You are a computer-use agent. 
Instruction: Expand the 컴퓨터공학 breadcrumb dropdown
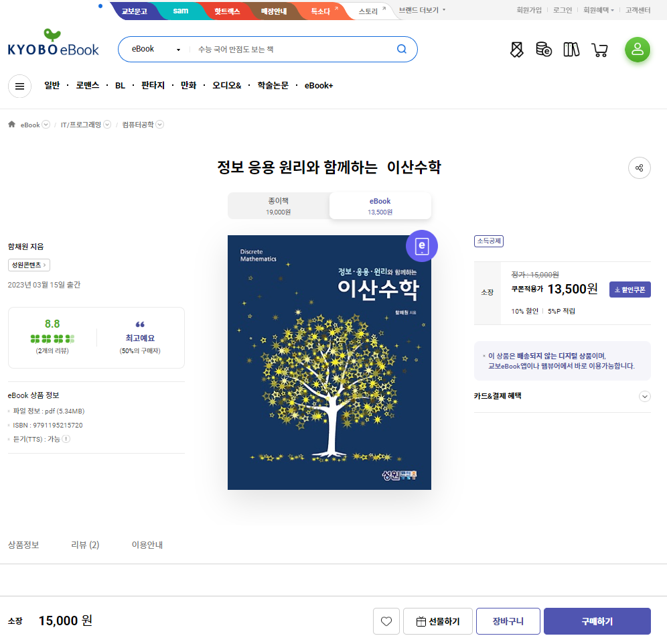point(160,125)
